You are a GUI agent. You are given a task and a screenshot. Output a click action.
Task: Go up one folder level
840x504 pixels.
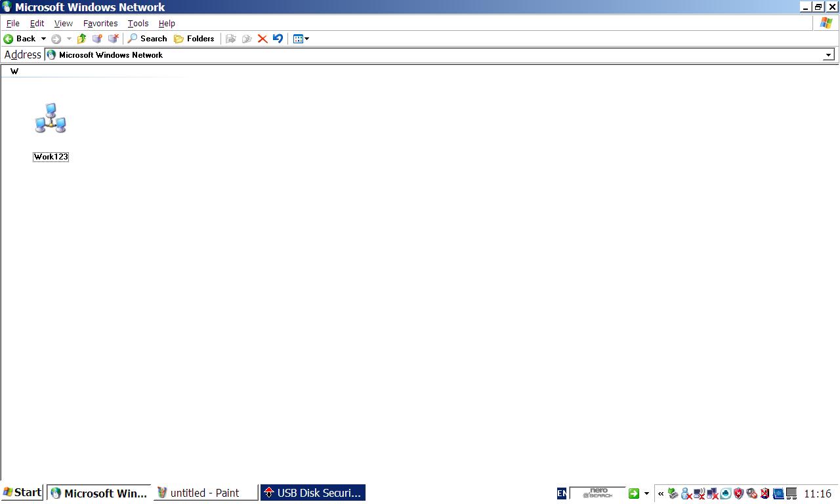pos(82,39)
